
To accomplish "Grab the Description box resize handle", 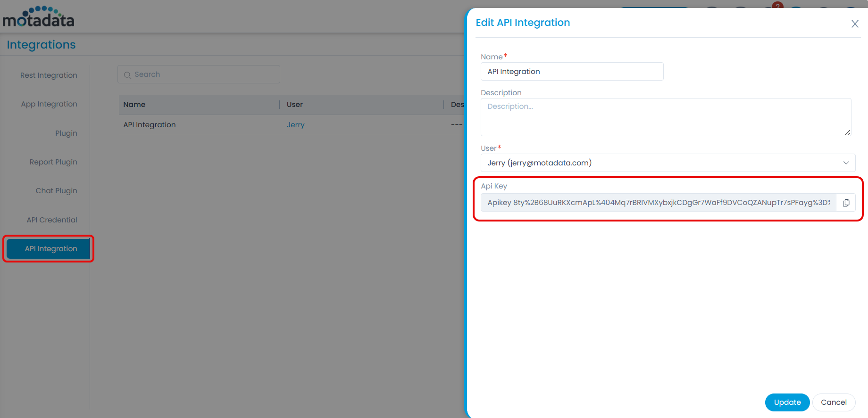I will point(847,132).
